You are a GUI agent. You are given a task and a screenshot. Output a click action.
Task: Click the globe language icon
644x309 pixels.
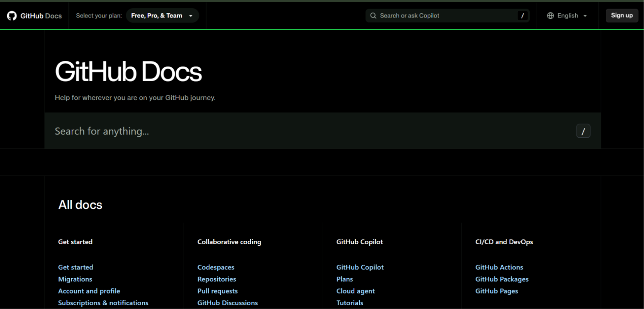(550, 16)
